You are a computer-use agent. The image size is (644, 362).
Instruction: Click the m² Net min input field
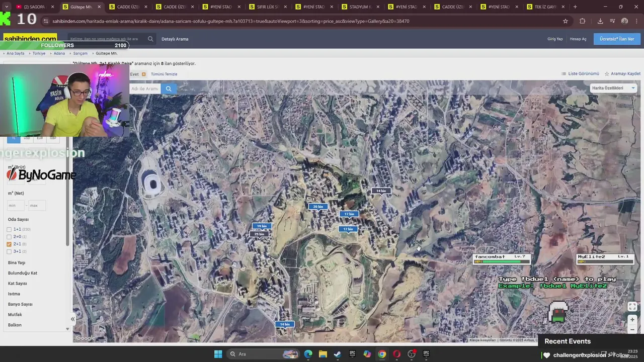pyautogui.click(x=16, y=205)
